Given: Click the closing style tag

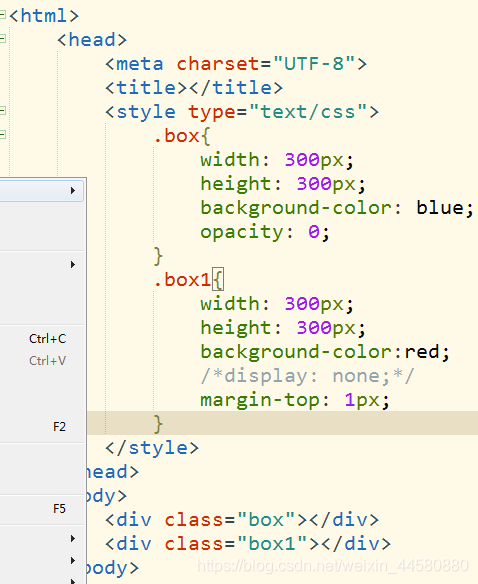Looking at the screenshot, I should pos(152,448).
